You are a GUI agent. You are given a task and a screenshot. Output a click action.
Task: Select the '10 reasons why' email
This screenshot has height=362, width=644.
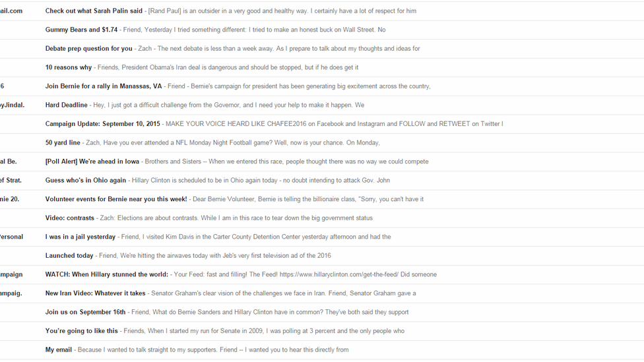(322, 68)
